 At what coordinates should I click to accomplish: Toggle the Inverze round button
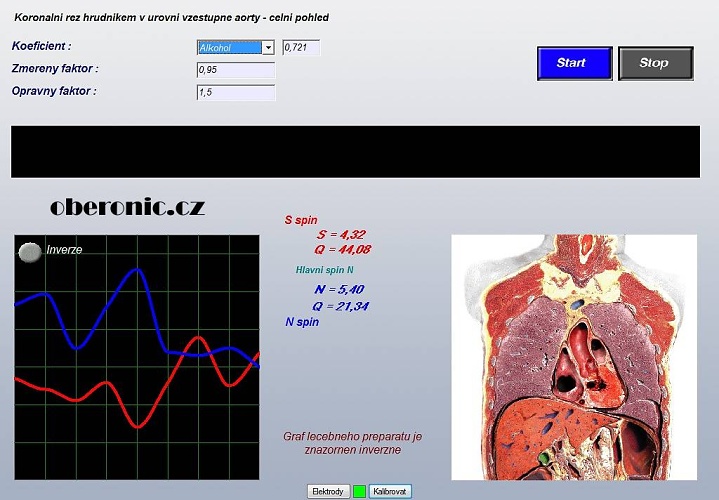coord(30,252)
